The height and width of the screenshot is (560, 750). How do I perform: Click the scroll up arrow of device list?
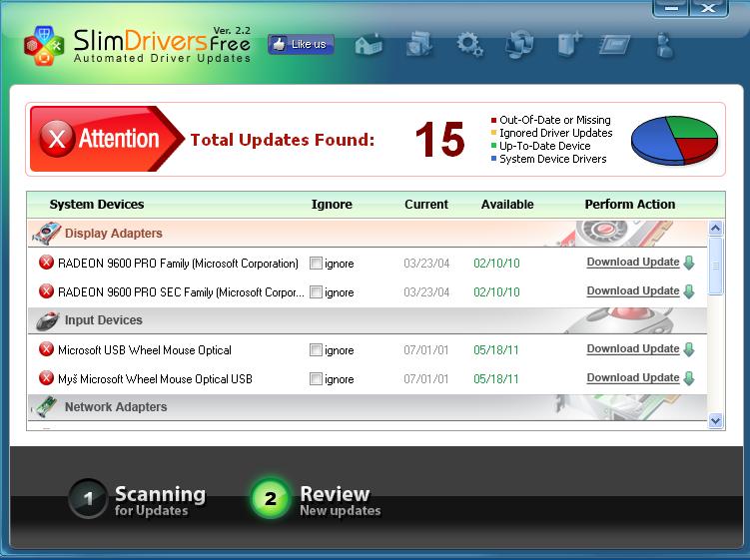coord(716,229)
